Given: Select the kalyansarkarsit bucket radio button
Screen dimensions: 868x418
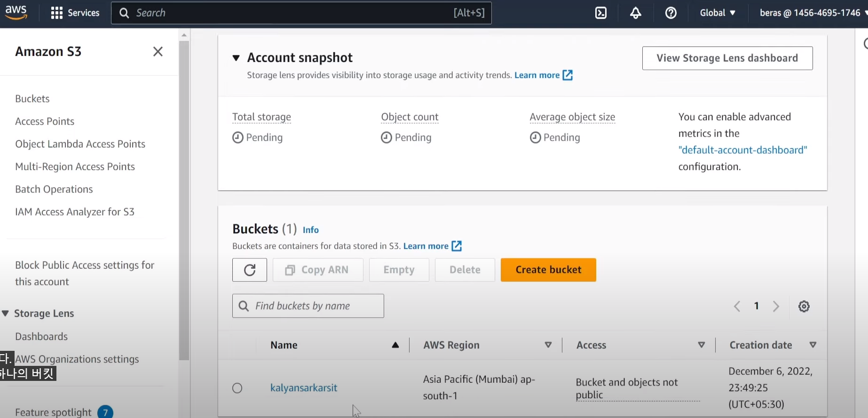Looking at the screenshot, I should click(x=237, y=388).
